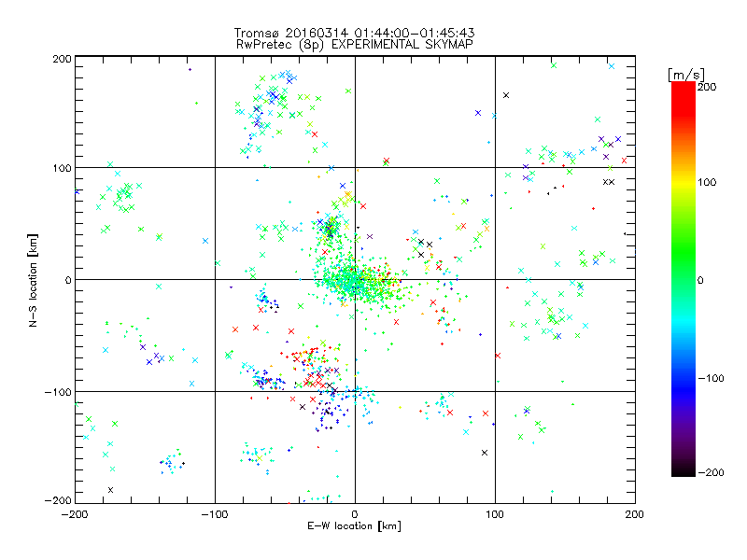Click the 'N-S location [km]' axis label
747x560 pixels.
33,280
